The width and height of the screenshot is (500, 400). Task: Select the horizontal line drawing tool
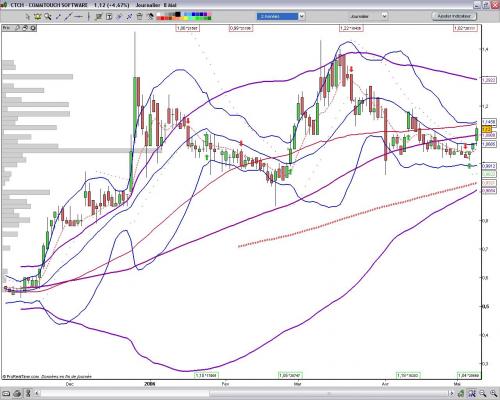click(79, 17)
